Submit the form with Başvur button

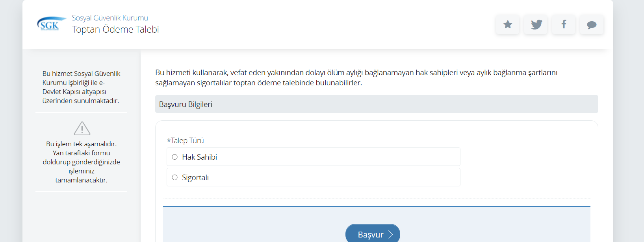point(373,234)
